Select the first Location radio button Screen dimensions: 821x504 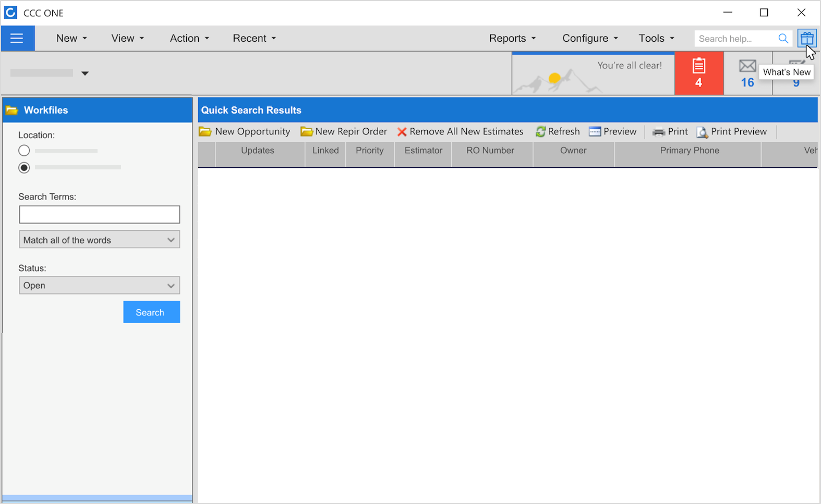pyautogui.click(x=24, y=151)
